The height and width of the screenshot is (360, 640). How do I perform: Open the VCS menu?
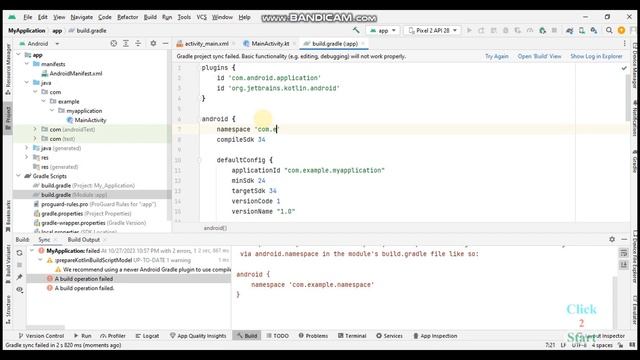coord(201,17)
